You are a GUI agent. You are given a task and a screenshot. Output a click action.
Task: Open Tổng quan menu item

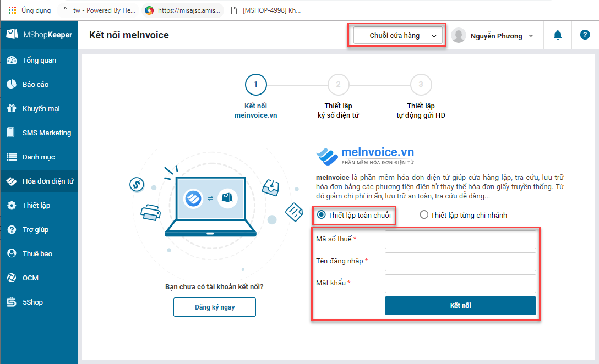39,60
